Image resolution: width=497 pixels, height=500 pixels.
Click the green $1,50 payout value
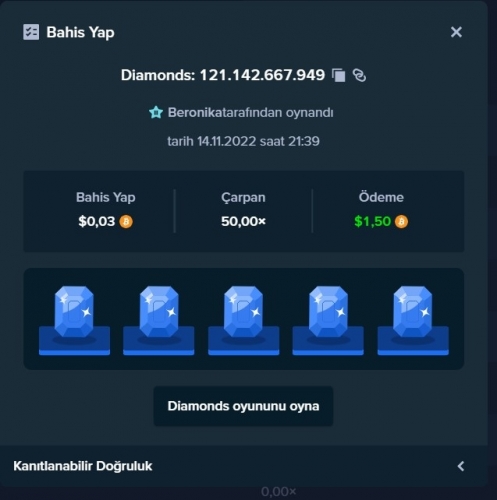point(372,221)
